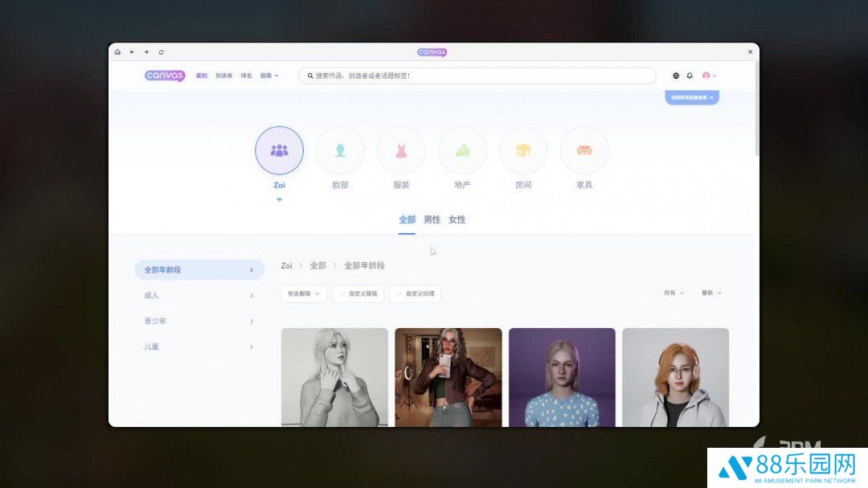Image resolution: width=868 pixels, height=488 pixels.
Task: Open 类别 categories menu item
Action: (x=202, y=76)
